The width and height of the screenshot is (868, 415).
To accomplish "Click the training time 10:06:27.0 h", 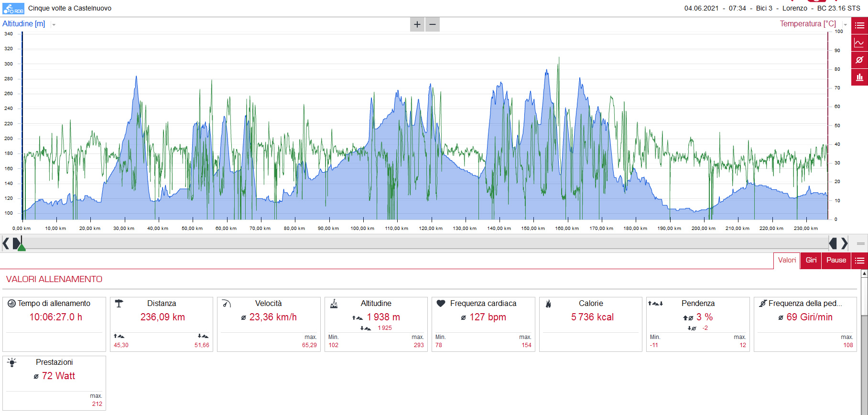I will 55,317.
